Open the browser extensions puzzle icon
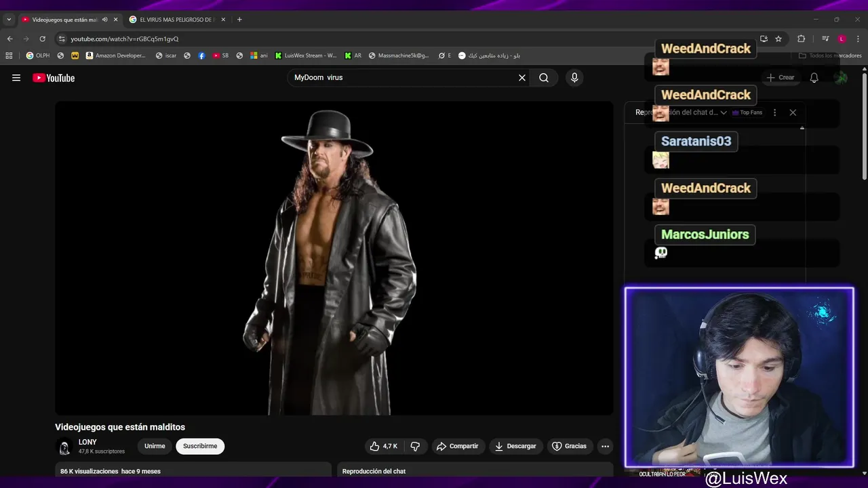Viewport: 868px width, 488px height. 801,39
